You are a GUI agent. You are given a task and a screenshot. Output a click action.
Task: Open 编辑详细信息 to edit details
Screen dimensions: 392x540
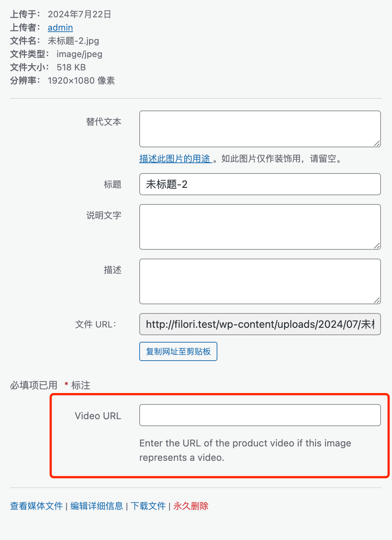[x=95, y=506]
